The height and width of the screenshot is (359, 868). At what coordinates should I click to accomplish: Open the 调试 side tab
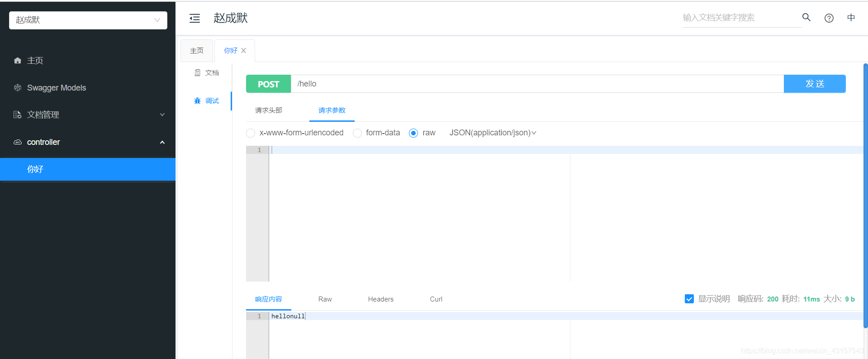pos(206,101)
